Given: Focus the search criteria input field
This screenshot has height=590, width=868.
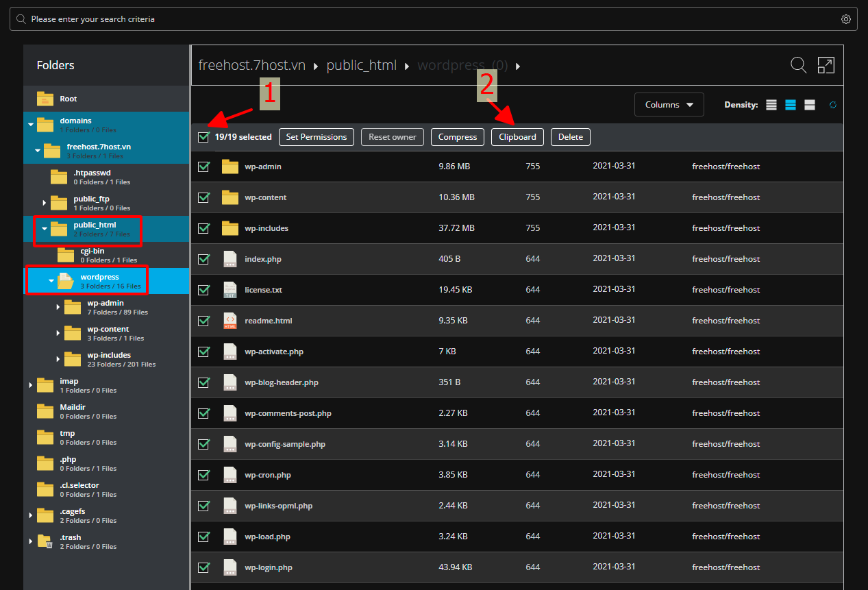Looking at the screenshot, I should pyautogui.click(x=434, y=19).
